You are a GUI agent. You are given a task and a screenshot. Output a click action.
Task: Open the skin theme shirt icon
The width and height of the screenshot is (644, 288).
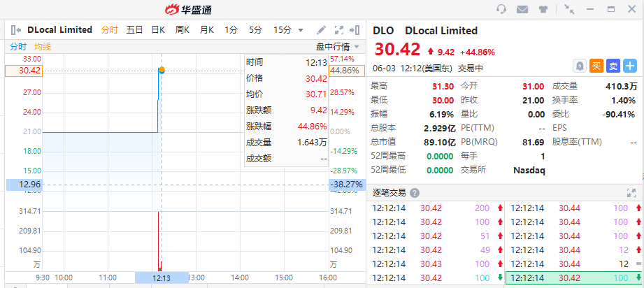(543, 9)
